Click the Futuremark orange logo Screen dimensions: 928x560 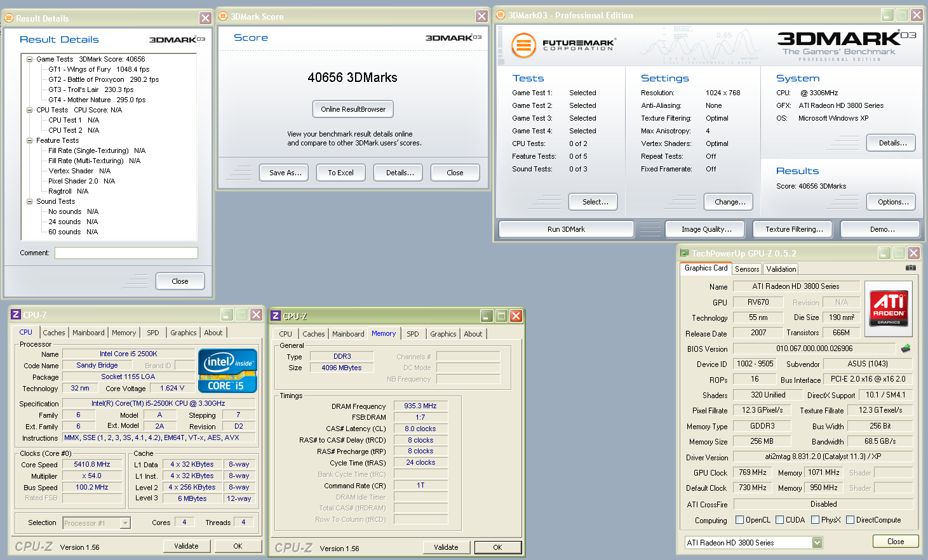pos(523,45)
